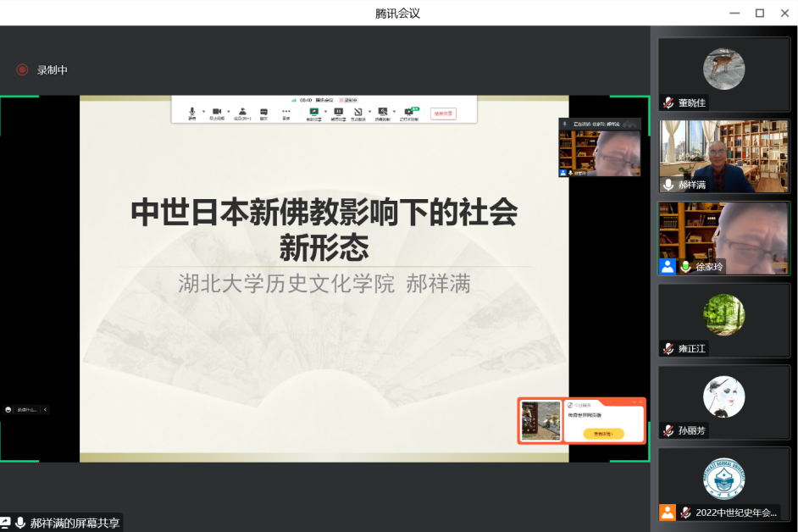Open the chat icon in shared toolbar
Screen dimensions: 798x532
263,112
